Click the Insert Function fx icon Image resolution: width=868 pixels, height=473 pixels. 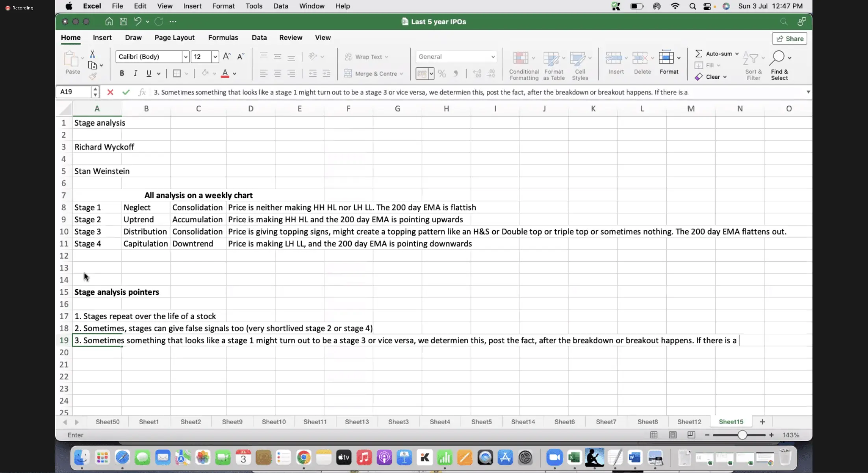pos(142,92)
